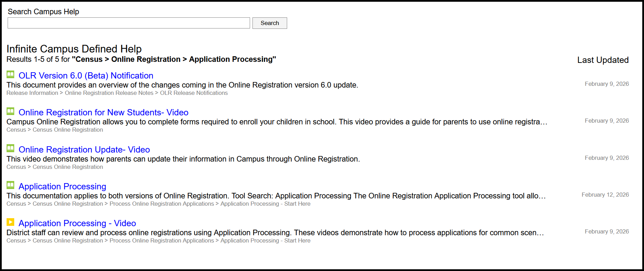Click the date for Online Registration for New Students

607,121
